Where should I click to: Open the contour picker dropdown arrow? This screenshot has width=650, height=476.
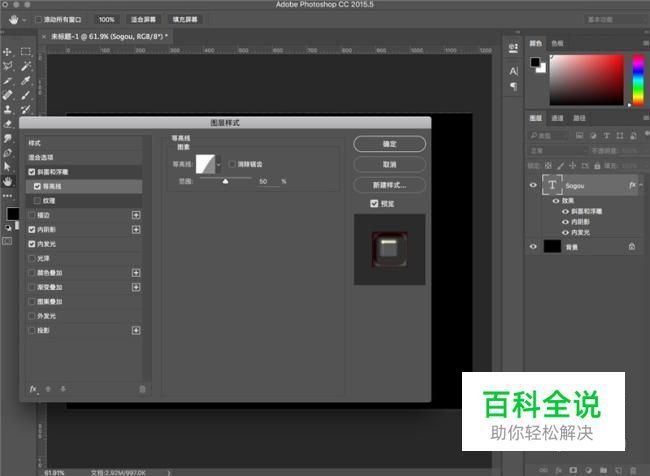(x=218, y=165)
